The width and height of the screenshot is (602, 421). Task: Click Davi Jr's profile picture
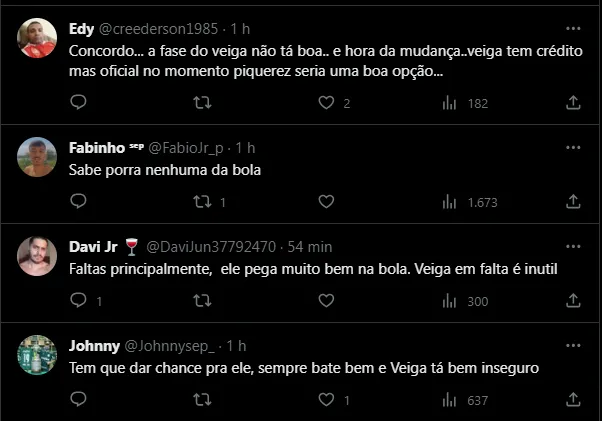(x=38, y=257)
